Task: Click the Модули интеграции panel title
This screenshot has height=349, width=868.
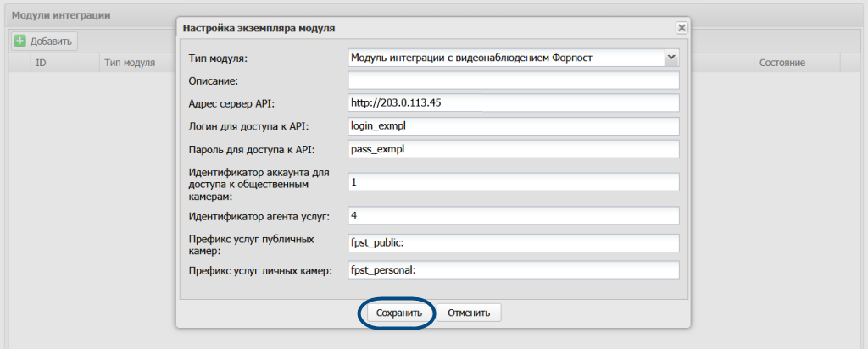Action: click(x=61, y=15)
